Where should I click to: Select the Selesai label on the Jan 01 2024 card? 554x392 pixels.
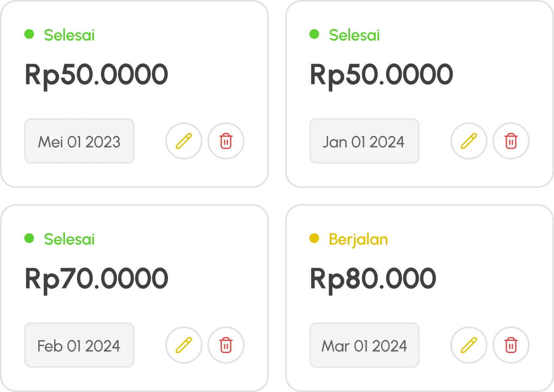[354, 35]
